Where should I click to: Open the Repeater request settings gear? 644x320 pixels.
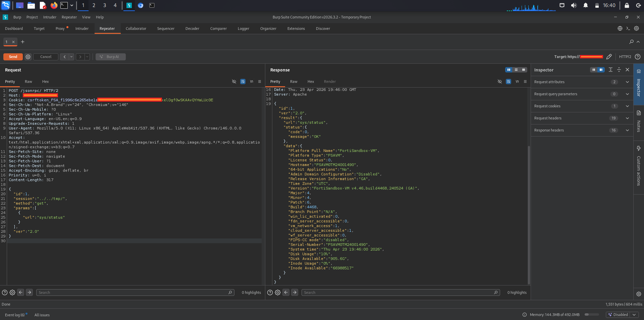[28, 57]
